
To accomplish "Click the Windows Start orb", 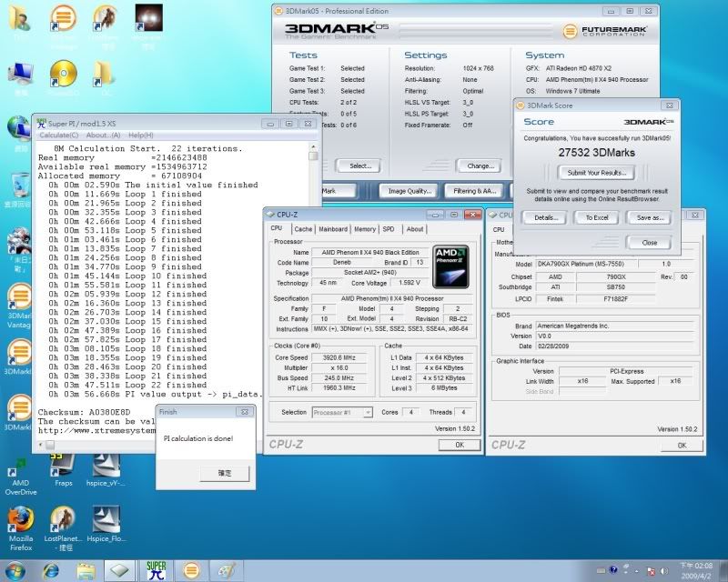I will 15,570.
